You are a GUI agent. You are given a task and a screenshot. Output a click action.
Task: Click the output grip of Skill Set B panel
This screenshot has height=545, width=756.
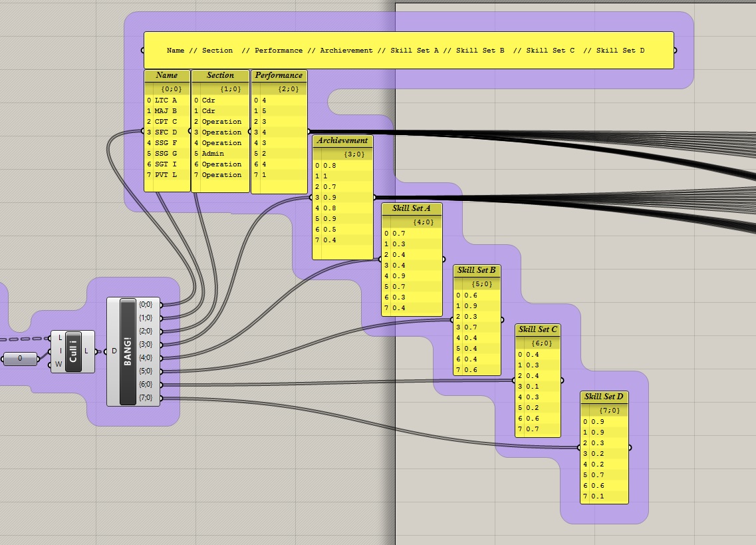[501, 319]
